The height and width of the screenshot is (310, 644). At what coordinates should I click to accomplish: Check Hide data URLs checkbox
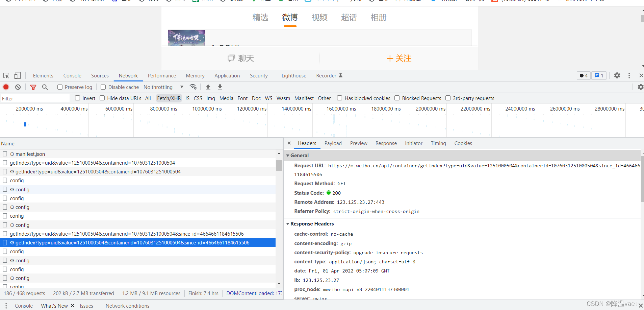102,98
